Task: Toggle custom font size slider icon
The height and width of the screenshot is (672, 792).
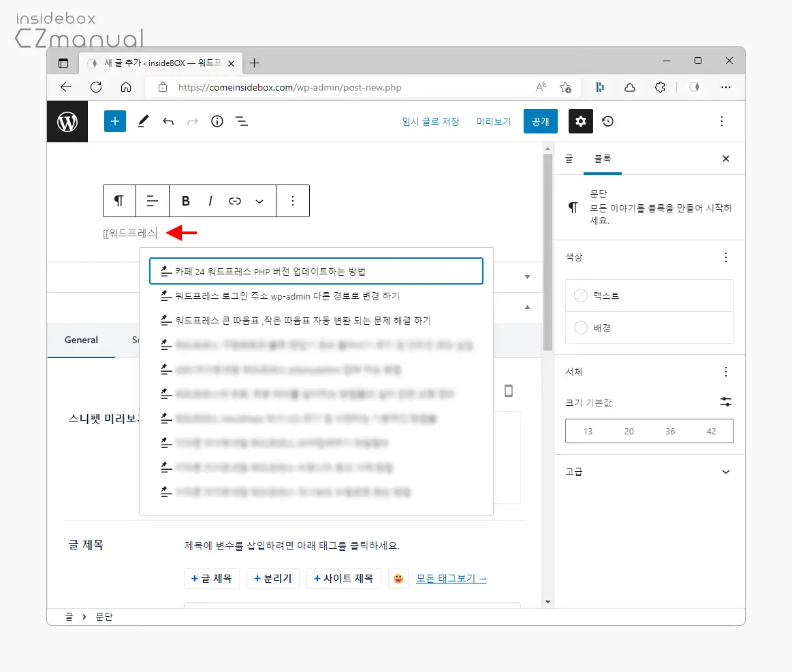Action: pos(726,402)
